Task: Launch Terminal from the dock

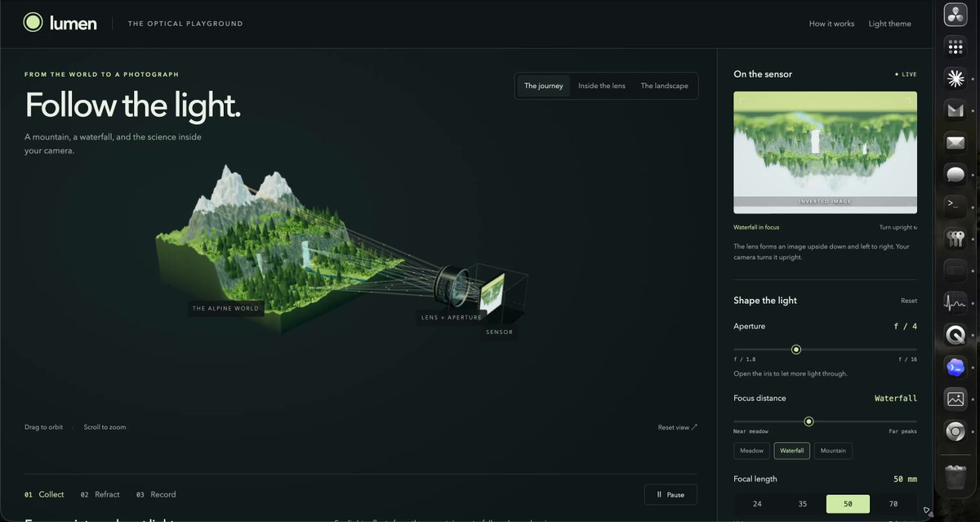Action: point(955,204)
